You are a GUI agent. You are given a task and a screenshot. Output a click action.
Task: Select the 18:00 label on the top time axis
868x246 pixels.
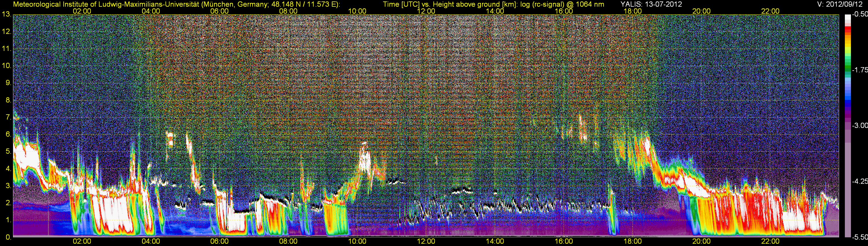click(x=632, y=11)
